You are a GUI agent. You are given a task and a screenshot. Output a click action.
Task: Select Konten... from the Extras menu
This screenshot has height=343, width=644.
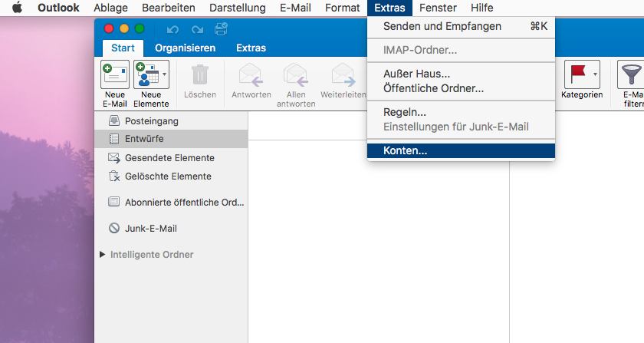pyautogui.click(x=406, y=151)
